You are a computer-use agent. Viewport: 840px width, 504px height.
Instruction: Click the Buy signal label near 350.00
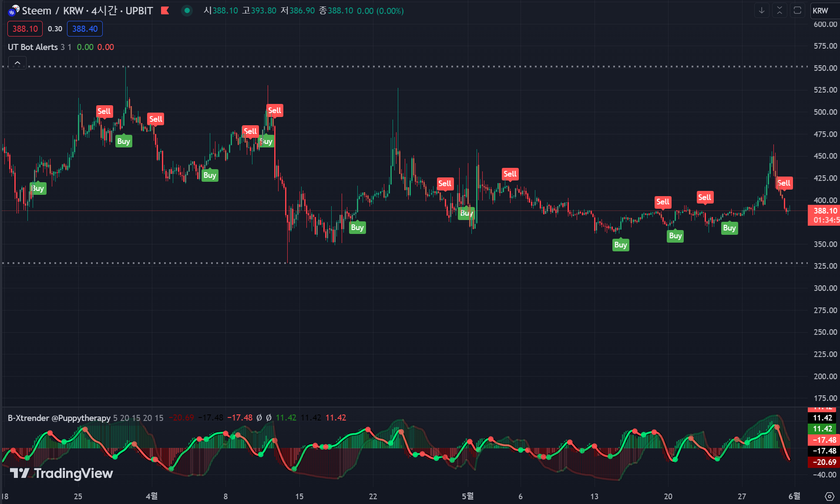coord(621,245)
